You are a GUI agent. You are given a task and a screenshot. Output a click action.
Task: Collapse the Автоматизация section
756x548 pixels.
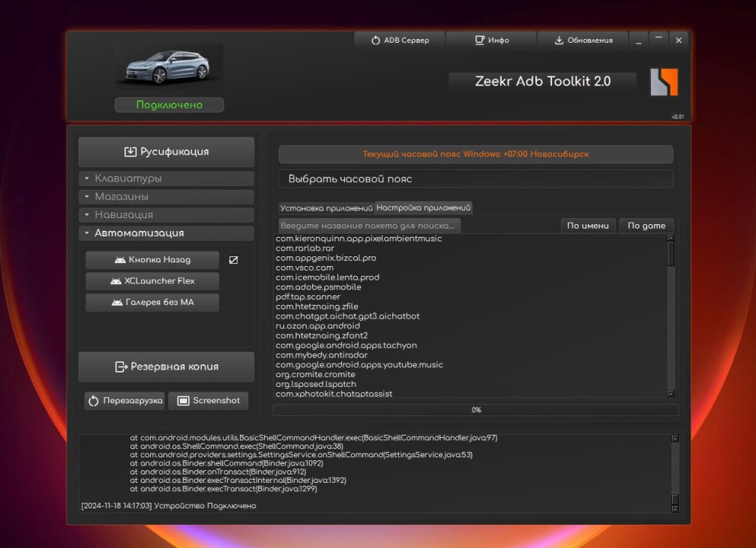(166, 233)
